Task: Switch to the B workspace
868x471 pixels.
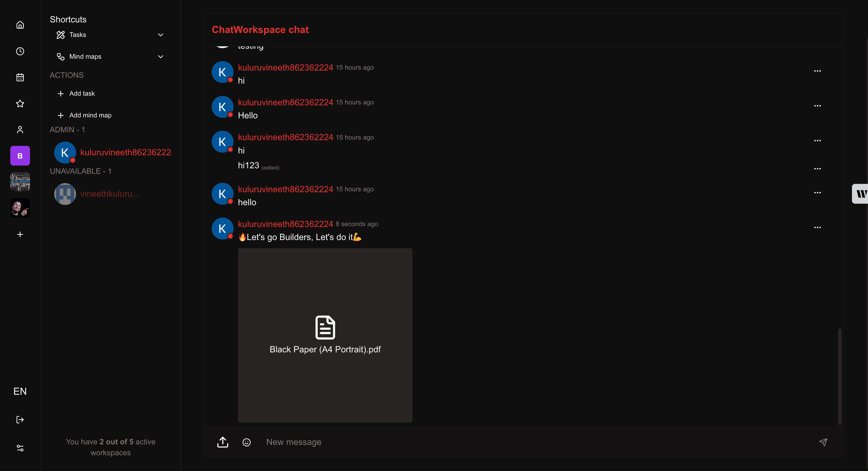Action: click(x=20, y=155)
